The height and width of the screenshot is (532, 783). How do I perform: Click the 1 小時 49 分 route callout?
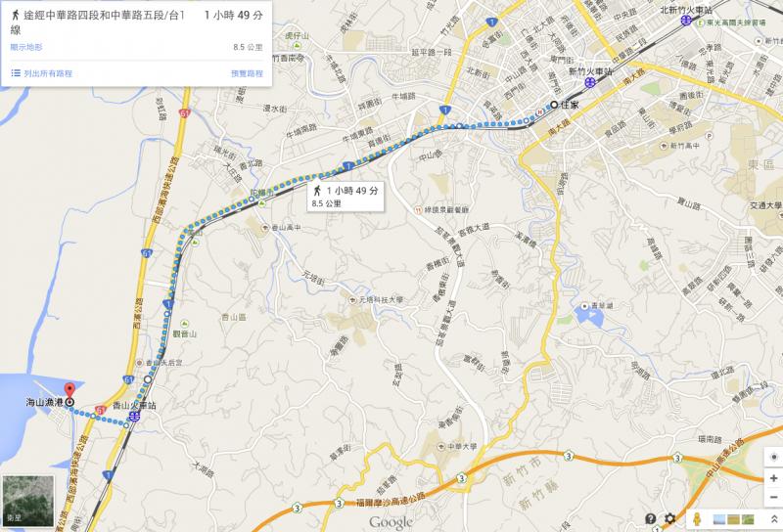(x=345, y=197)
